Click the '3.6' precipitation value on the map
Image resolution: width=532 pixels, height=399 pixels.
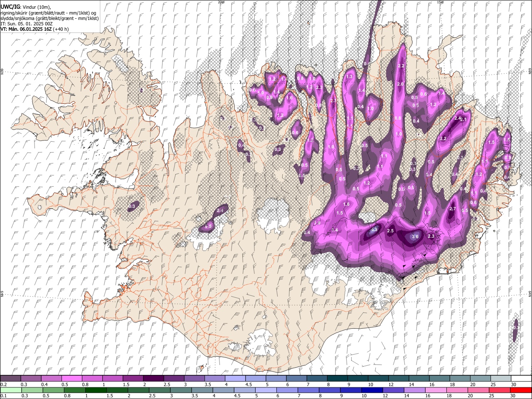(415, 236)
